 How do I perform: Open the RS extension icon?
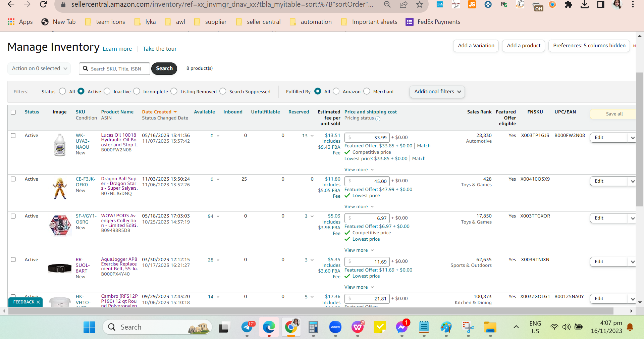pyautogui.click(x=504, y=4)
